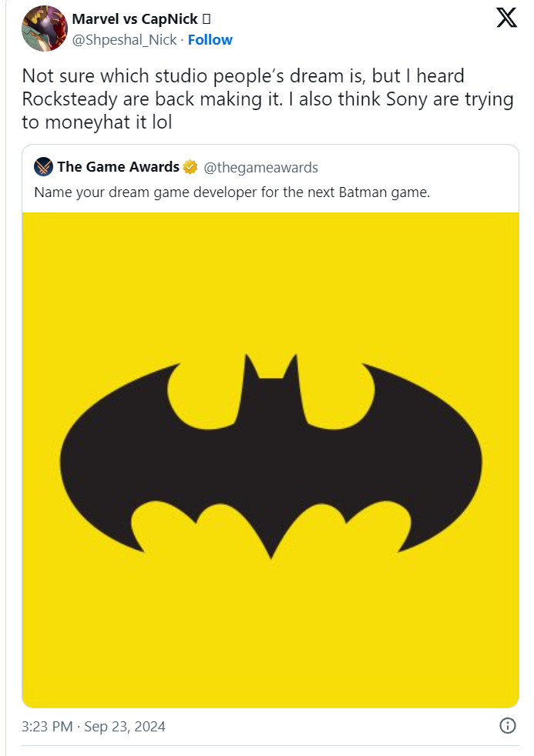This screenshot has width=534, height=756.
Task: Click the Marvel vs CapNick display name
Action: point(135,19)
